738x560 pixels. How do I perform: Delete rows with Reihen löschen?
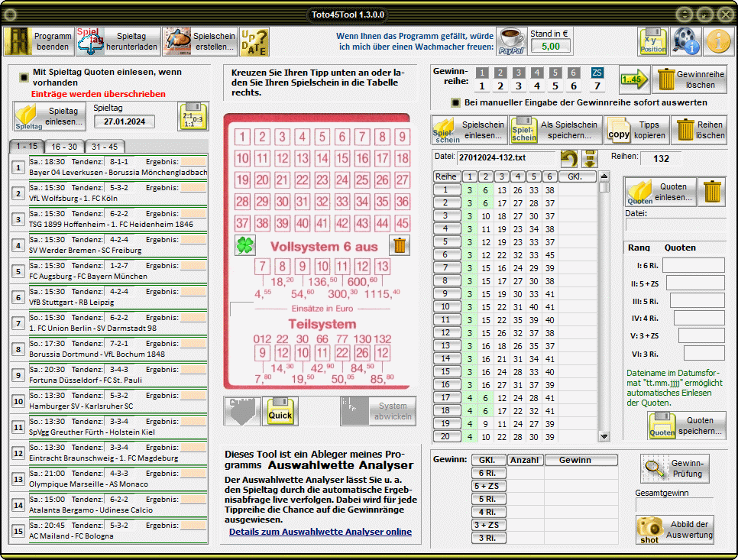tap(699, 130)
